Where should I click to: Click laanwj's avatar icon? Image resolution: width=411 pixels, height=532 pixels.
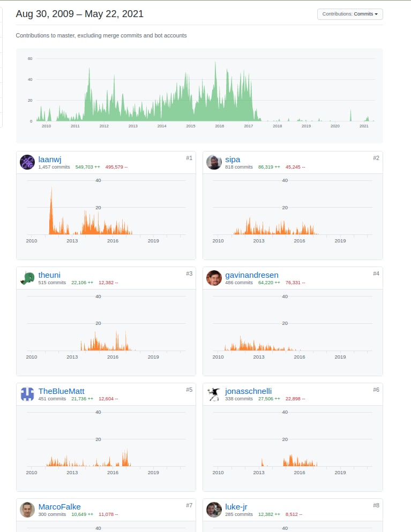click(27, 162)
